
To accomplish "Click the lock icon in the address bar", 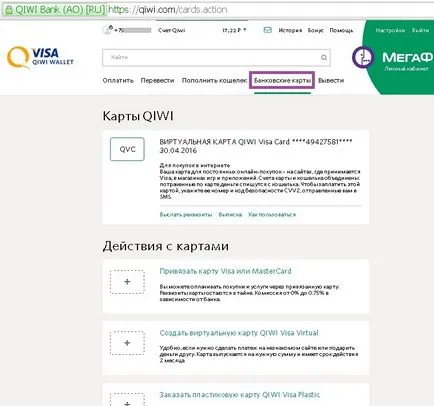I will (x=9, y=10).
